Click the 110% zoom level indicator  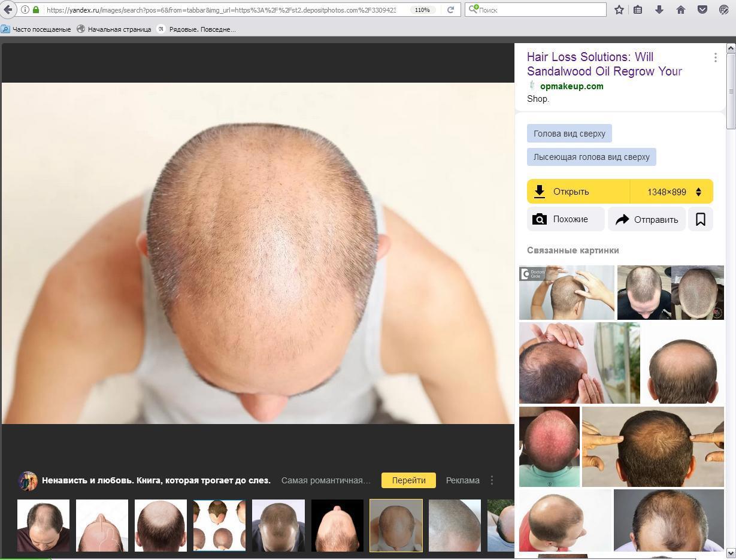422,10
